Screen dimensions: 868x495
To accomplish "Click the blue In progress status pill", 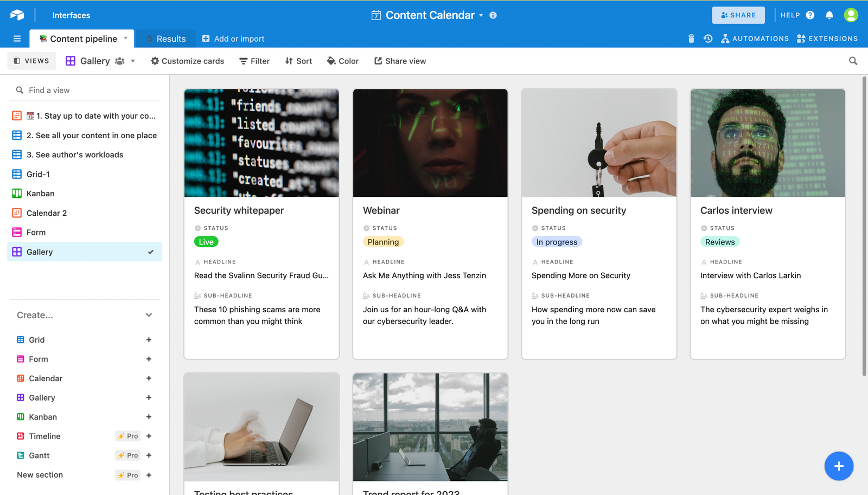I will (557, 242).
